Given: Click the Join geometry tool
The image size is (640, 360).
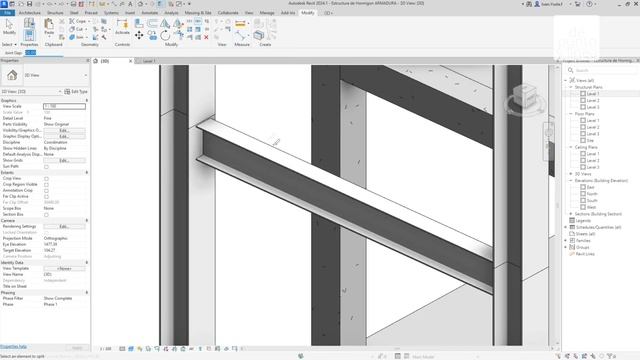Looking at the screenshot, I should tap(77, 37).
